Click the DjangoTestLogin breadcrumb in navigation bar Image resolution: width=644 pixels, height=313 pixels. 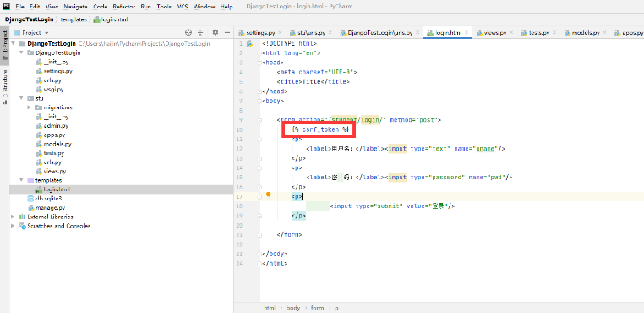[30, 19]
